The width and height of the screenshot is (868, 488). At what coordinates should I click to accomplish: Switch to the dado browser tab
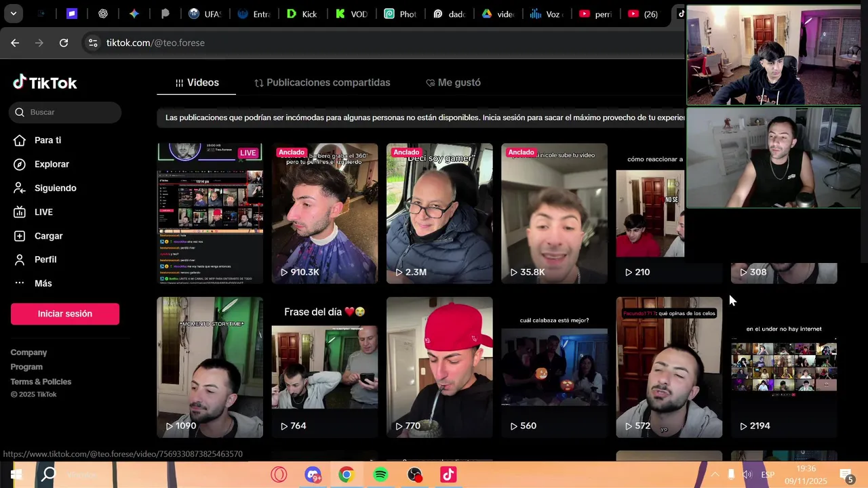click(449, 14)
